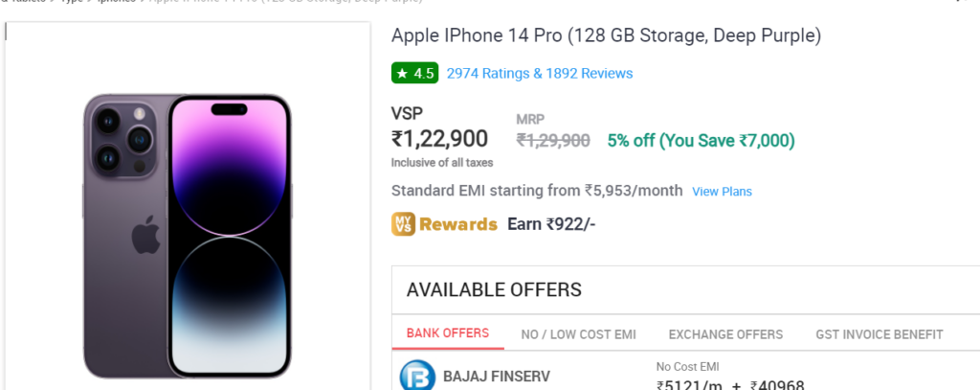This screenshot has height=390, width=980.
Task: Open the View Plans EMI link
Action: [722, 192]
